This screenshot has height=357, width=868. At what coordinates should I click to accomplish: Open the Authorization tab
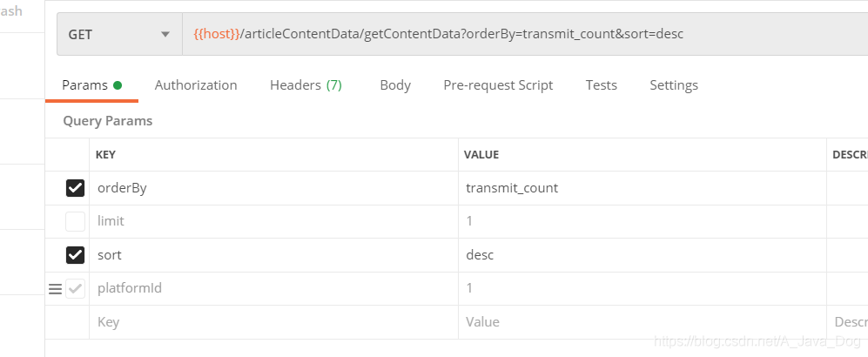click(196, 85)
